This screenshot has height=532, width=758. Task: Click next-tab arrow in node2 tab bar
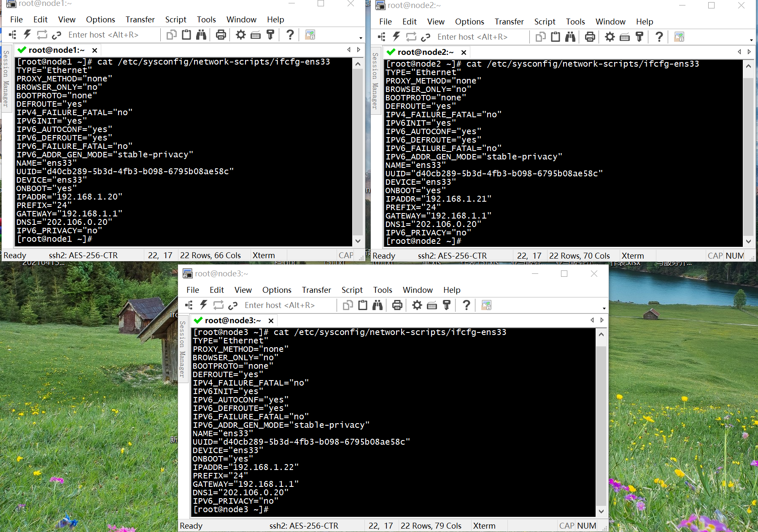coord(749,52)
